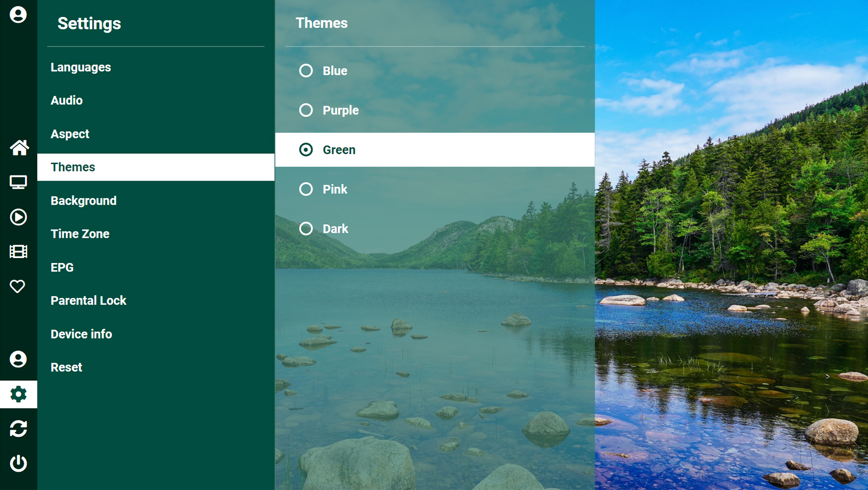The image size is (868, 490).
Task: Open the profile icon at sidebar top
Action: 18,15
